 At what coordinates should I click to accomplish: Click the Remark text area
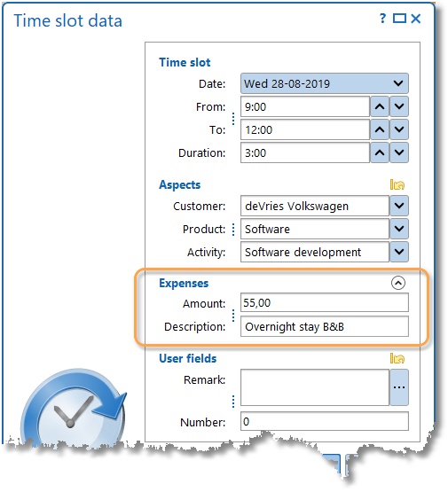315,387
